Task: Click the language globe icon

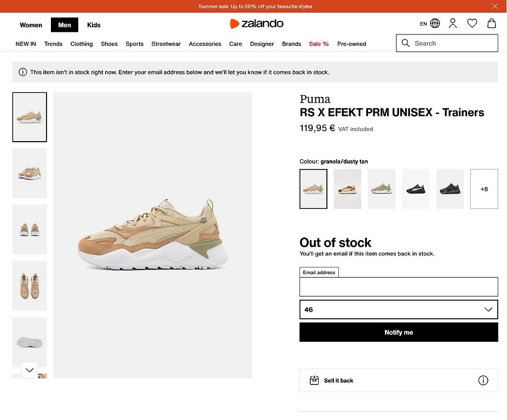Action: (435, 24)
